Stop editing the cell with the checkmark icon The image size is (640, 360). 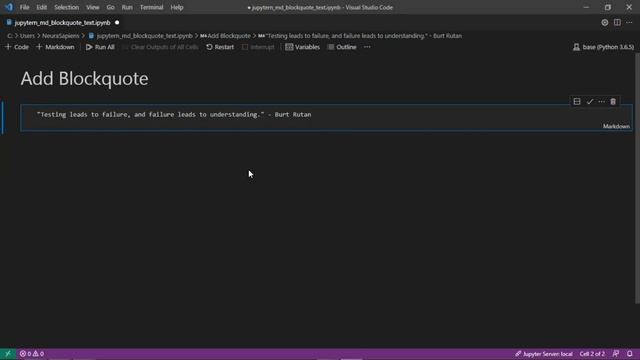tap(589, 102)
